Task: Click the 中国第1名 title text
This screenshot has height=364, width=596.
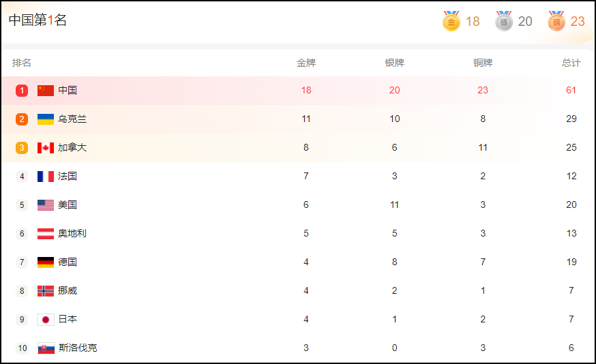Action: click(x=38, y=20)
